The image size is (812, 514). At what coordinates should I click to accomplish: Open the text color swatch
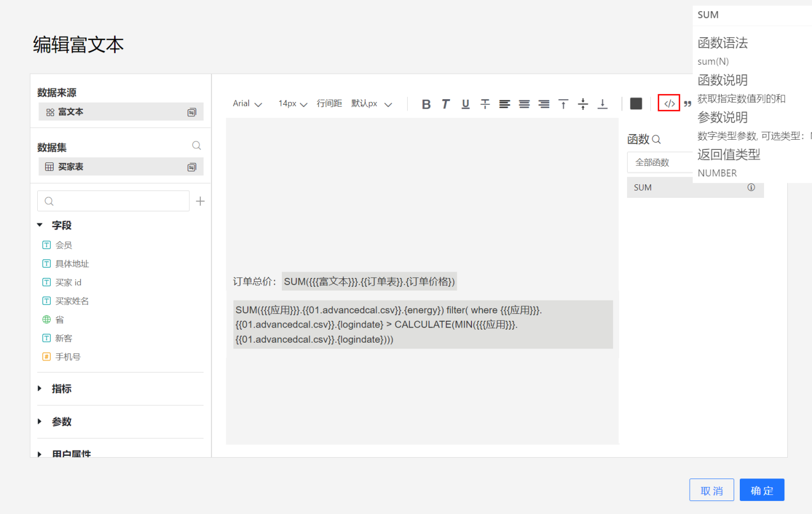[x=636, y=104]
